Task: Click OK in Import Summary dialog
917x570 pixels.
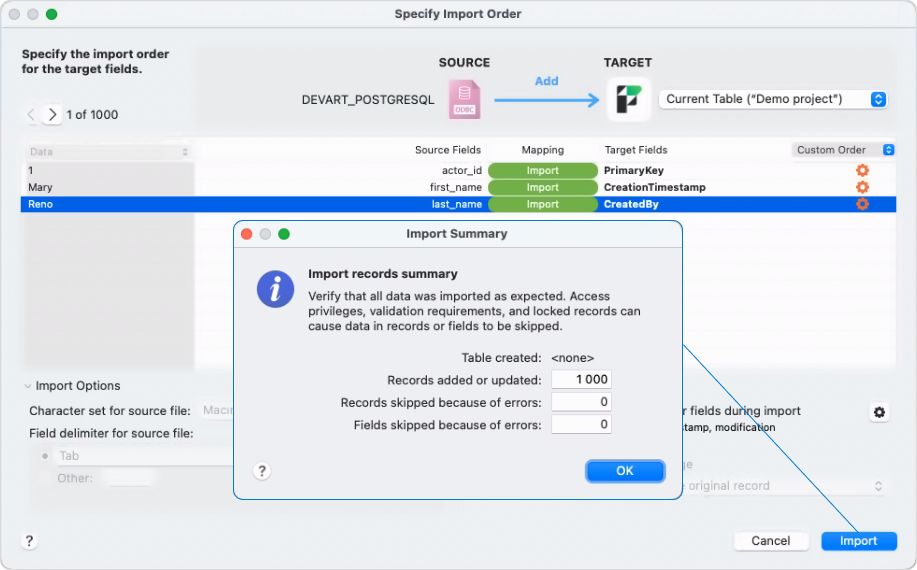Action: 625,471
